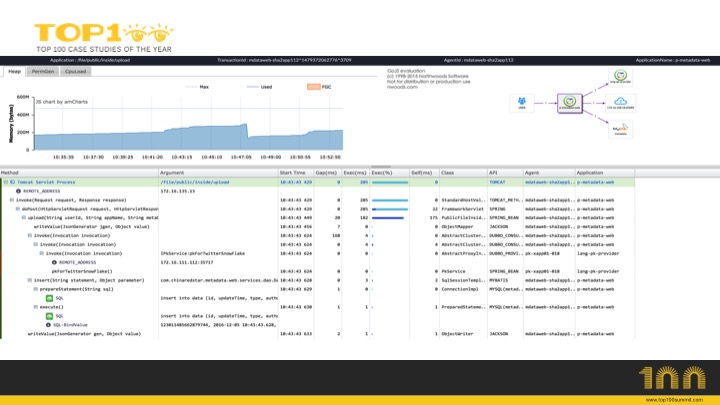Click the info icon beside 172.16.111.112:35717
This screenshot has height=405, width=720.
(x=54, y=262)
